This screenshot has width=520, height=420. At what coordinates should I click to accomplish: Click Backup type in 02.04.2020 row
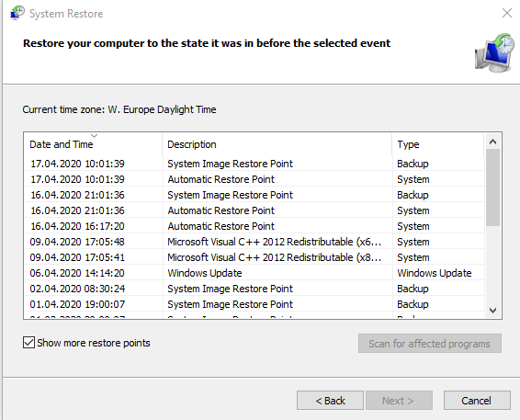tap(413, 289)
